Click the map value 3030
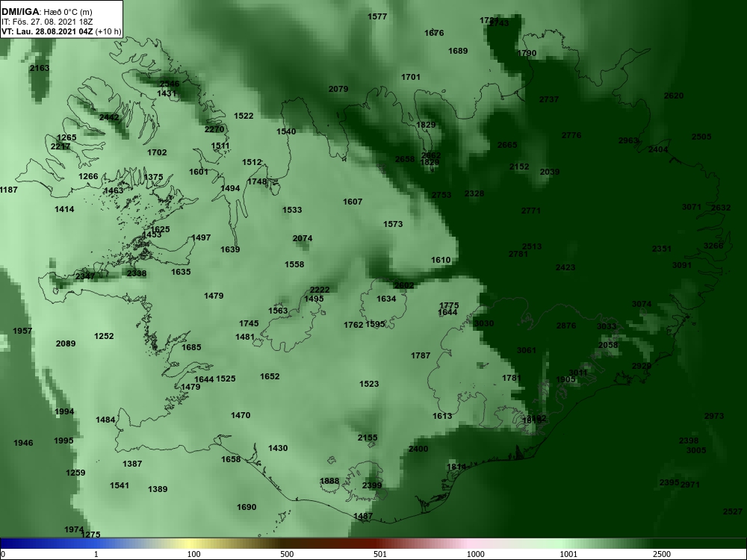This screenshot has height=560, width=747. (x=484, y=323)
